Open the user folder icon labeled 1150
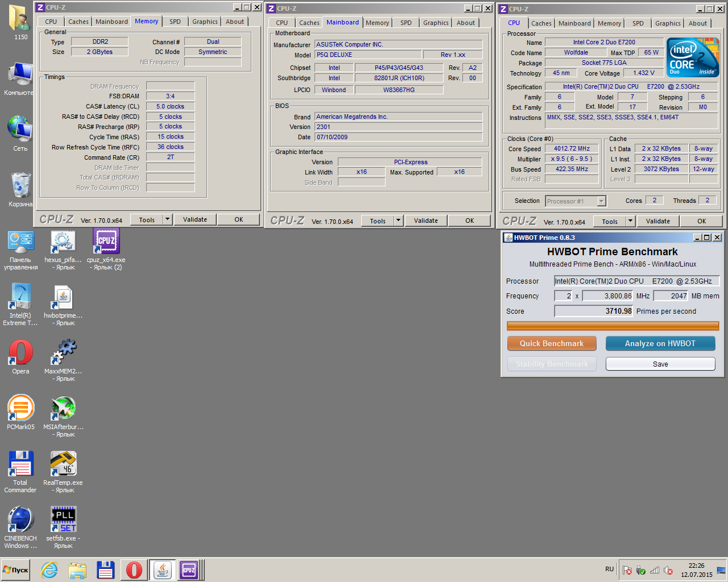This screenshot has height=582, width=728. point(20,22)
